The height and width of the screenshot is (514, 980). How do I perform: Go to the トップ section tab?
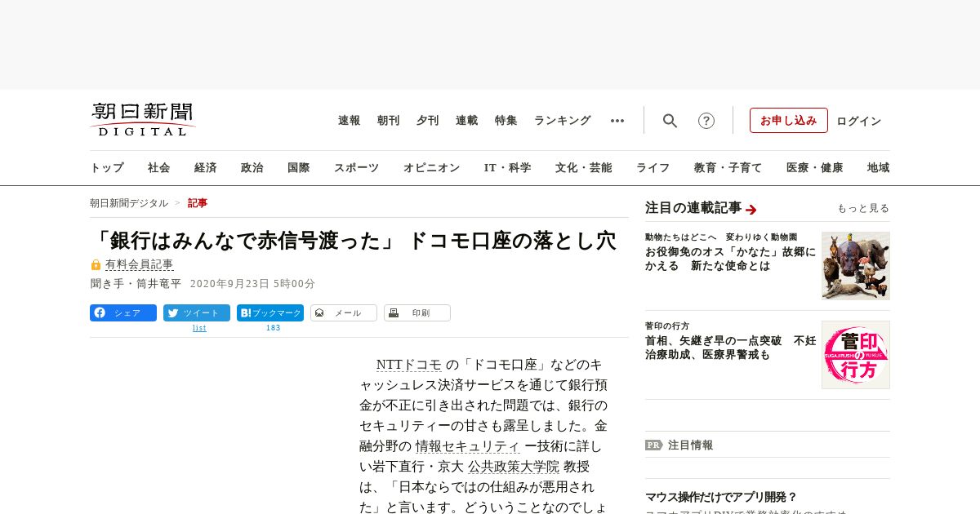[107, 168]
